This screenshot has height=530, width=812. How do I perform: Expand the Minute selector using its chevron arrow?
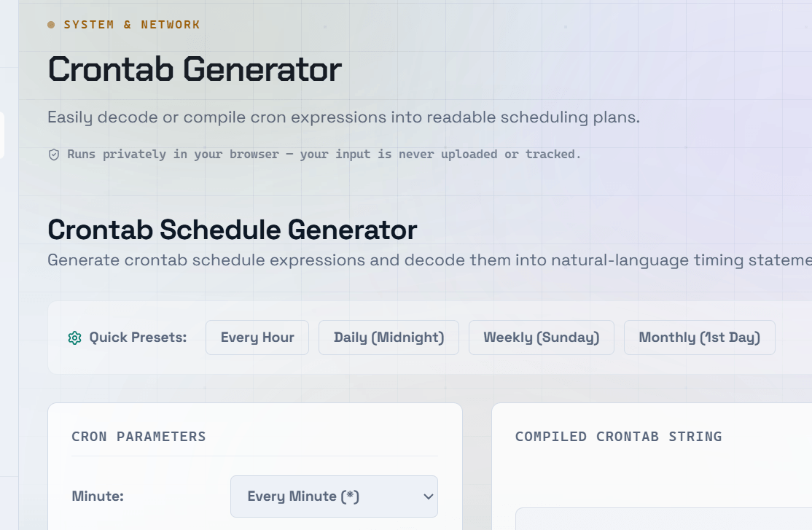(429, 497)
